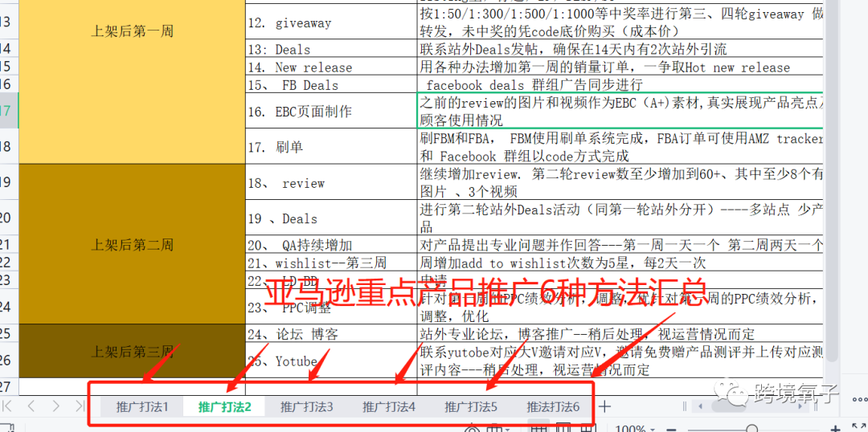Select the '17. 刷单' cell
The width and height of the screenshot is (868, 432).
[x=331, y=147]
